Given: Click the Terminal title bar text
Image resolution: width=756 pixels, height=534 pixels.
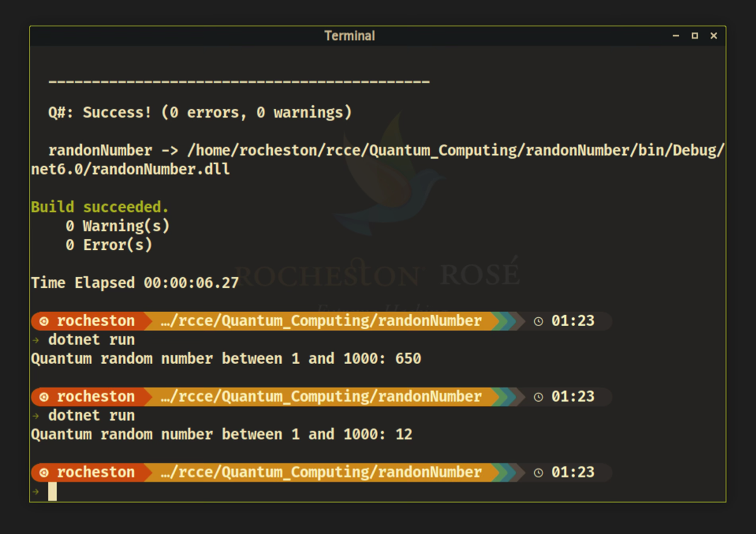Looking at the screenshot, I should 350,36.
